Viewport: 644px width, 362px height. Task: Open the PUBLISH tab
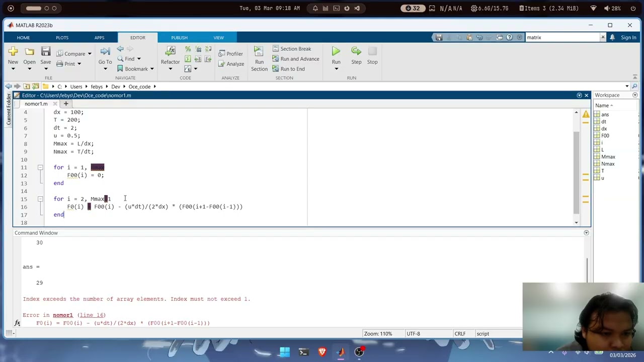tap(179, 38)
